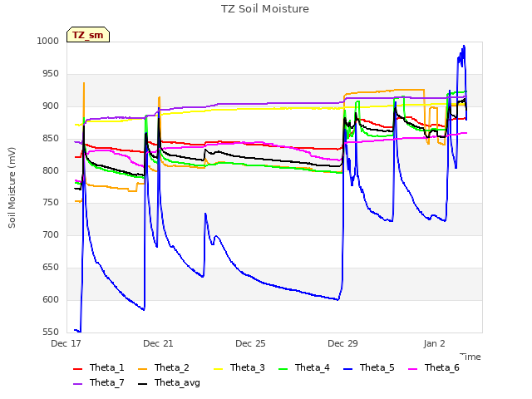Click the black Theta_avg legend swatch
This screenshot has height=399, width=532.
click(142, 384)
